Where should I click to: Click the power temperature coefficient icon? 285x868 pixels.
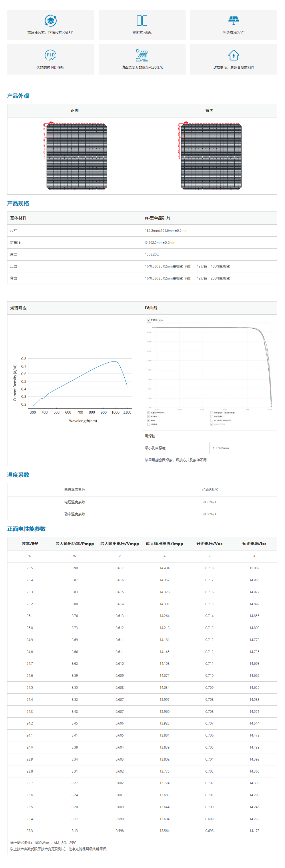[142, 55]
